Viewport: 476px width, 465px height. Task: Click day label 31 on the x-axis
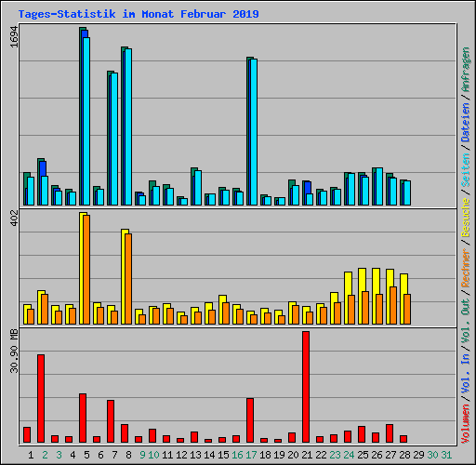coord(446,455)
